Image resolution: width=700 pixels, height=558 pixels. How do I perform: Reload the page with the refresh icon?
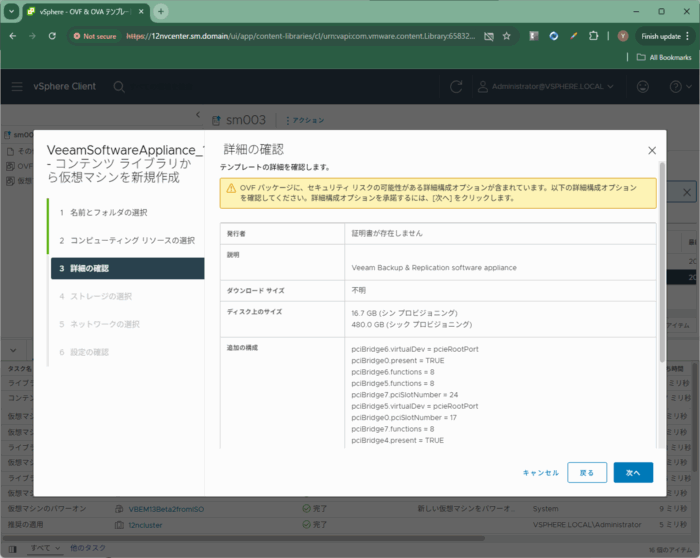coord(52,36)
